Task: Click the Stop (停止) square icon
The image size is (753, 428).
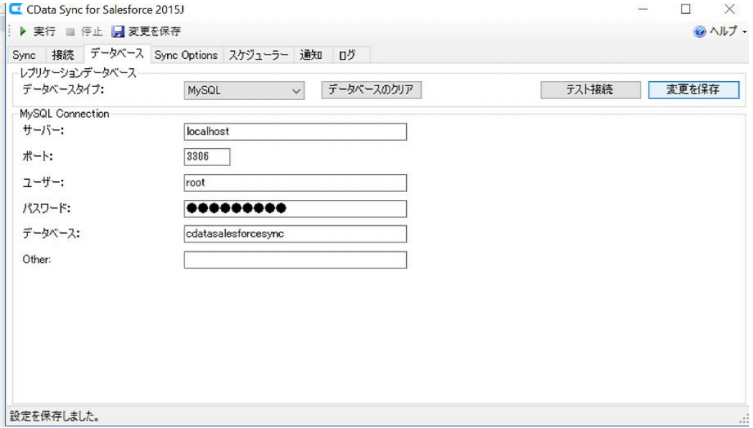Action: point(70,32)
